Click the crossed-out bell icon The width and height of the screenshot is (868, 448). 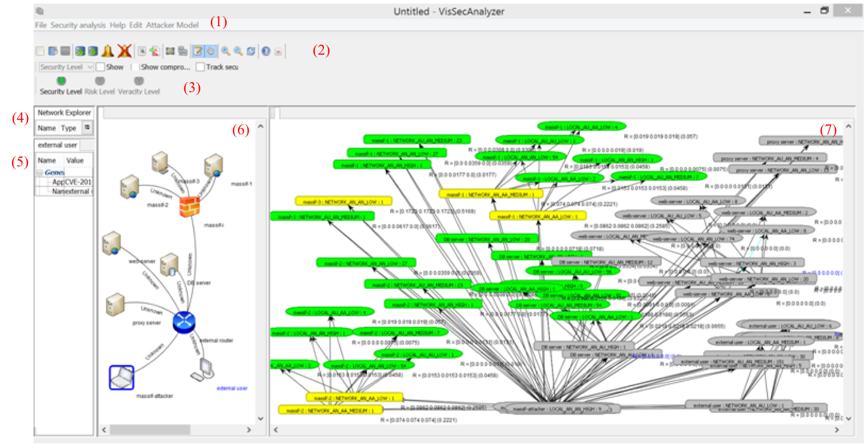coord(124,51)
